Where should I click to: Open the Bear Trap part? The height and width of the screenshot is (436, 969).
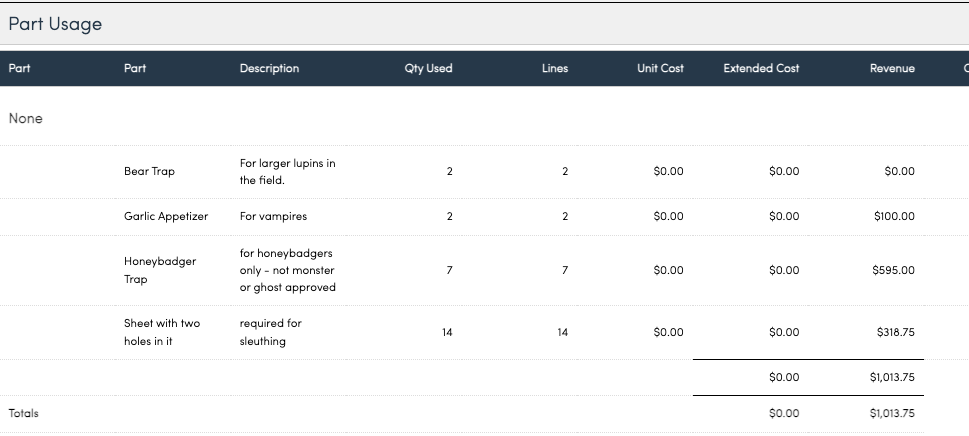[149, 171]
